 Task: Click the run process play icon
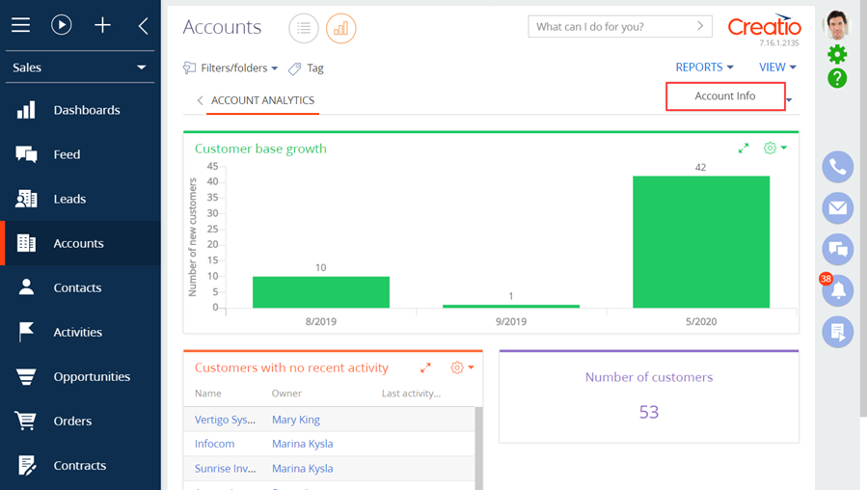pyautogui.click(x=62, y=25)
